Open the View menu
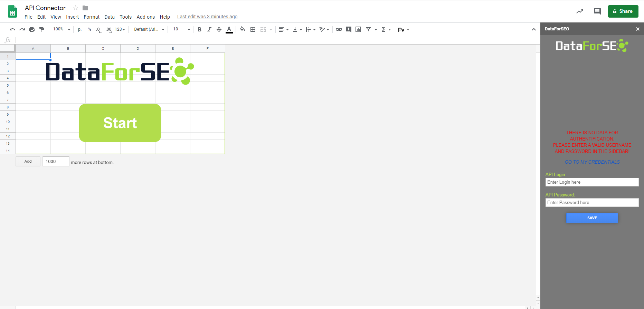 [x=56, y=17]
